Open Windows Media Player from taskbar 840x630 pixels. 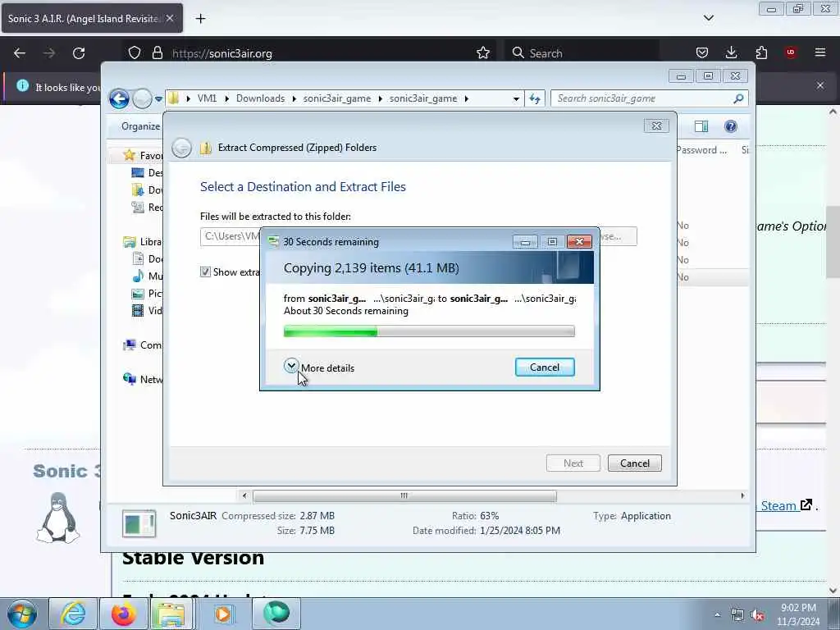tap(223, 614)
